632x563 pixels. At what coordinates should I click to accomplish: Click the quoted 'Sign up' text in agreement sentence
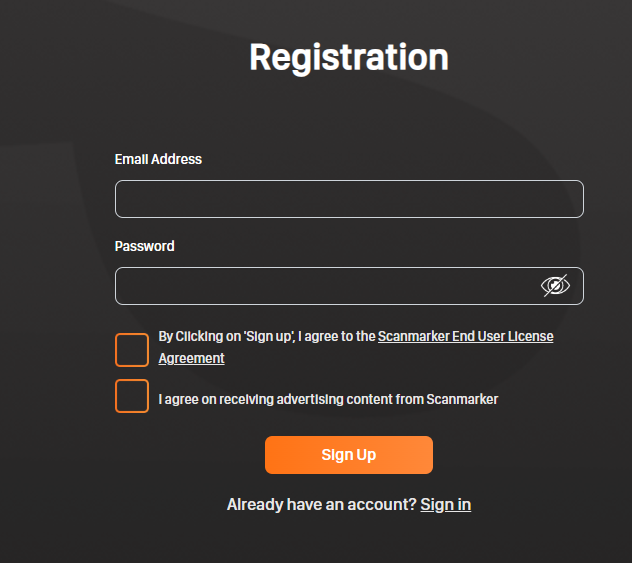(x=269, y=336)
